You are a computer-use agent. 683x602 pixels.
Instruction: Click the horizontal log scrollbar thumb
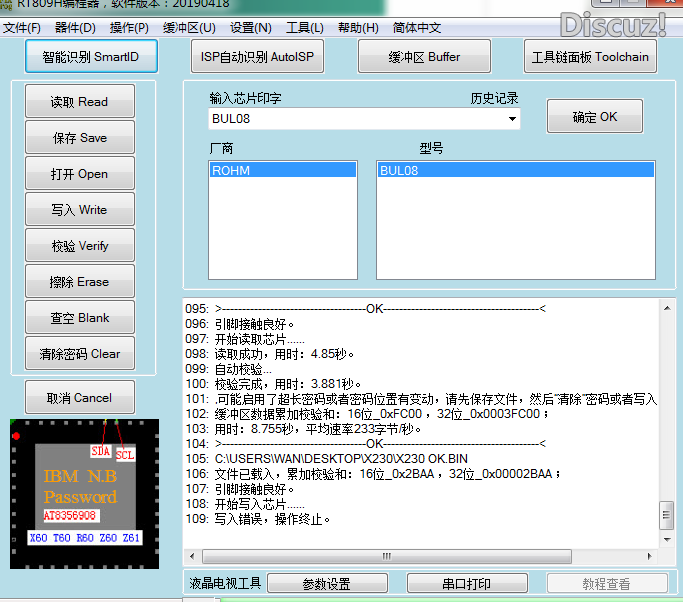(387, 556)
